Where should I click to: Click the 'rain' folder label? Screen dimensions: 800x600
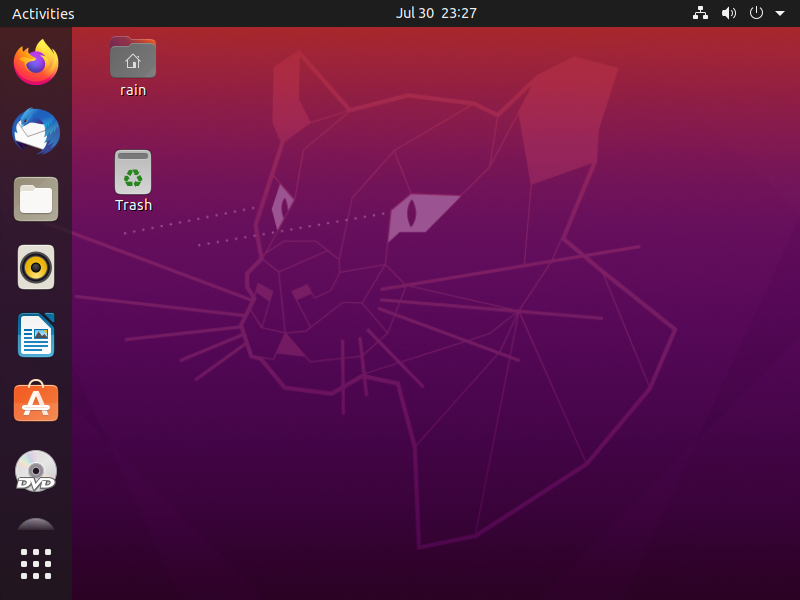(x=133, y=90)
